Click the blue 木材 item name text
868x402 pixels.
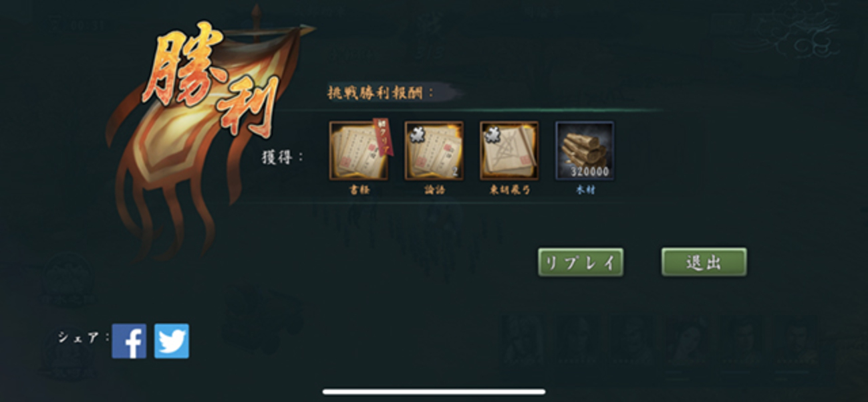(585, 190)
